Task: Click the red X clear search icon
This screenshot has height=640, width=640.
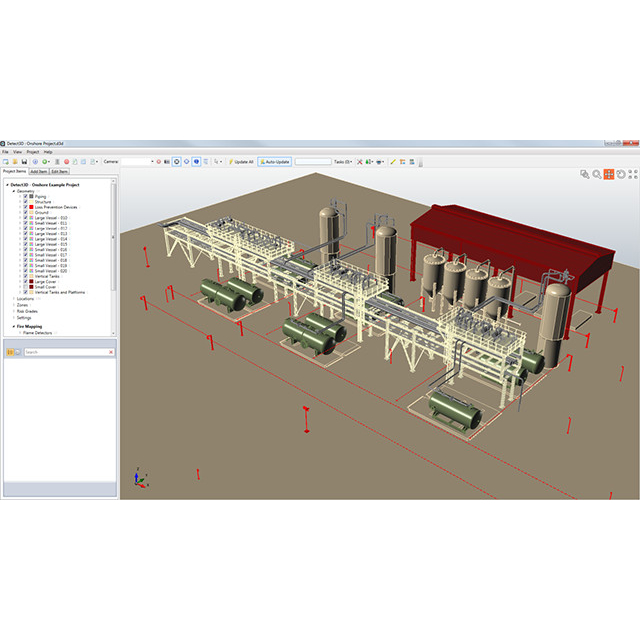Action: click(111, 352)
